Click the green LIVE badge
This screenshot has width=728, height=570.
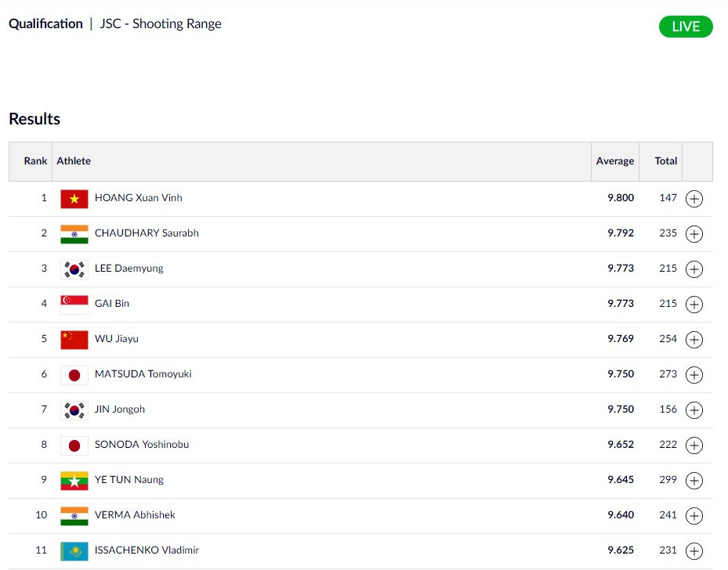[x=686, y=27]
